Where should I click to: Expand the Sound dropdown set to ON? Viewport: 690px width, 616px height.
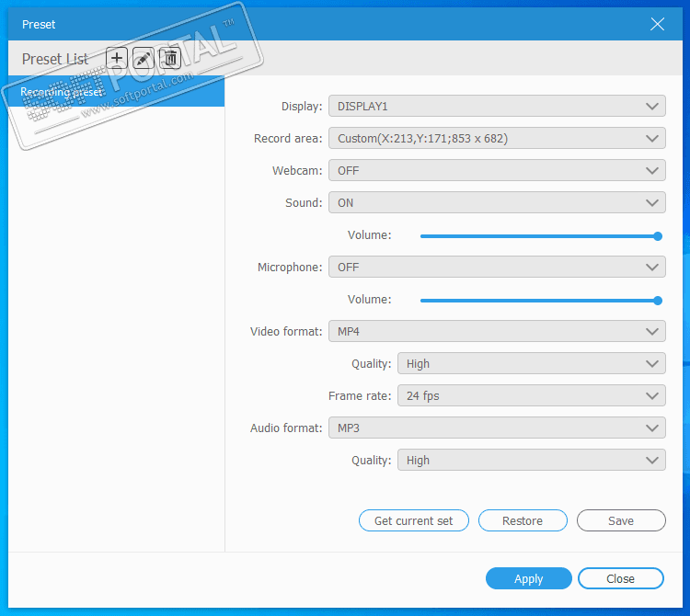click(x=497, y=202)
